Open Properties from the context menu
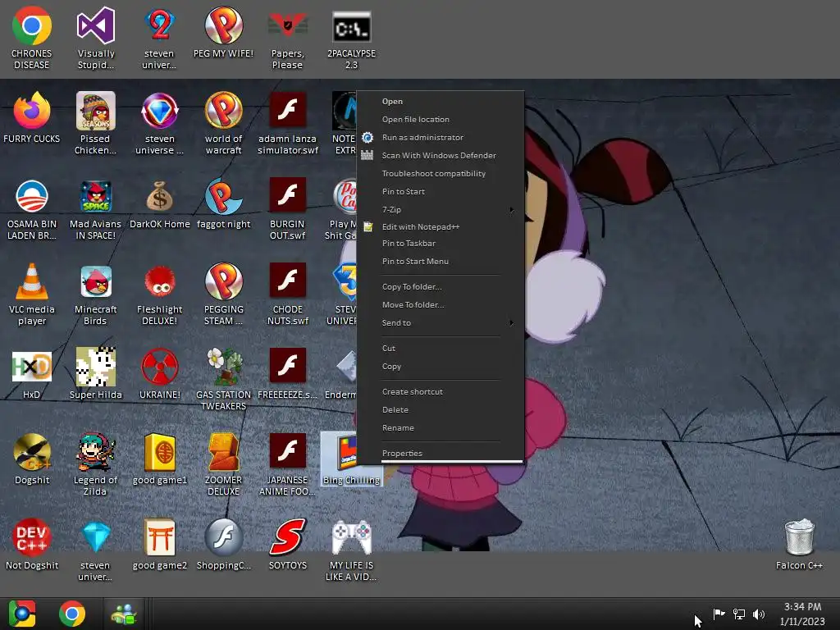Screen dimensions: 840x630 click(x=441, y=453)
